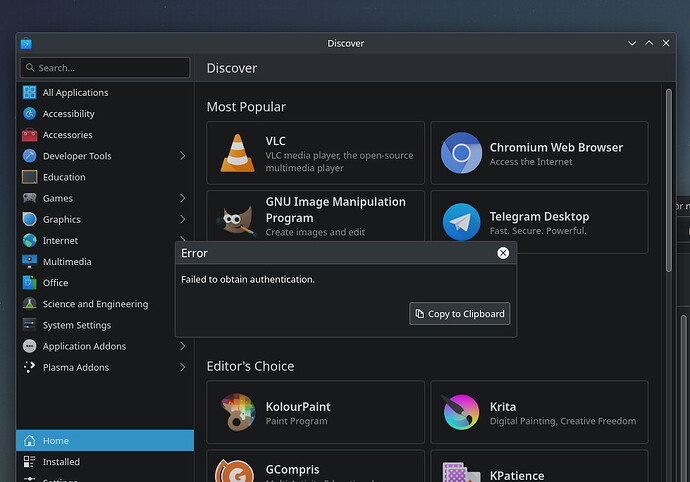Select the Education chalkboard icon
This screenshot has height=482, width=690.
29,177
